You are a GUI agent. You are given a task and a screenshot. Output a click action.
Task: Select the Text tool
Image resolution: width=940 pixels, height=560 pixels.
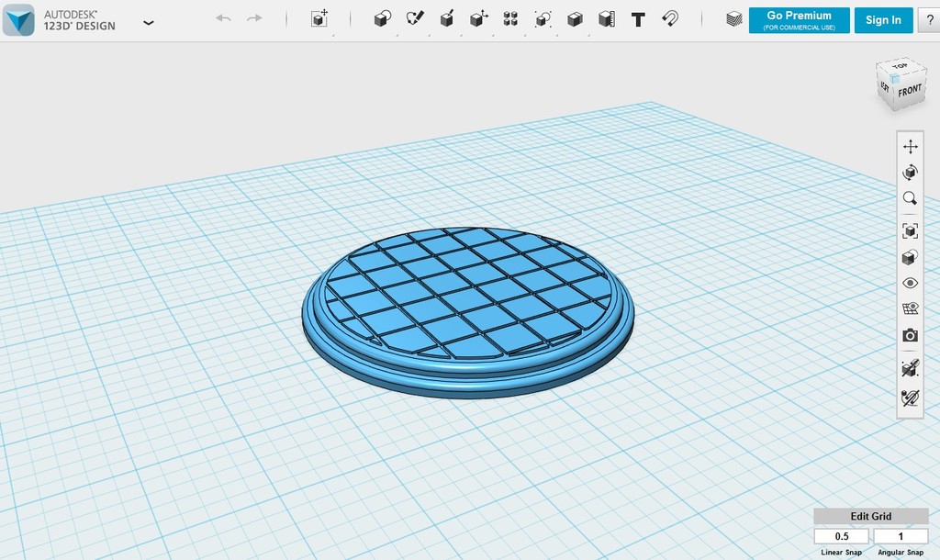[x=638, y=20]
